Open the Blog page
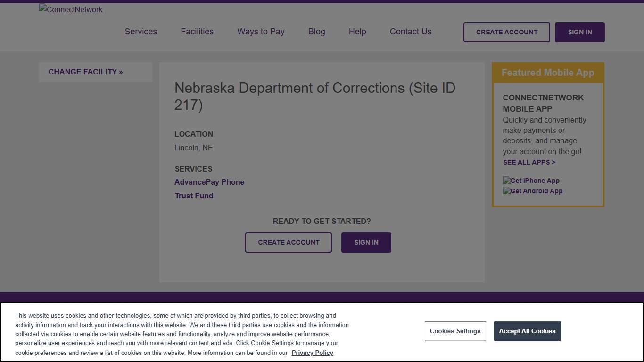 coord(316,32)
